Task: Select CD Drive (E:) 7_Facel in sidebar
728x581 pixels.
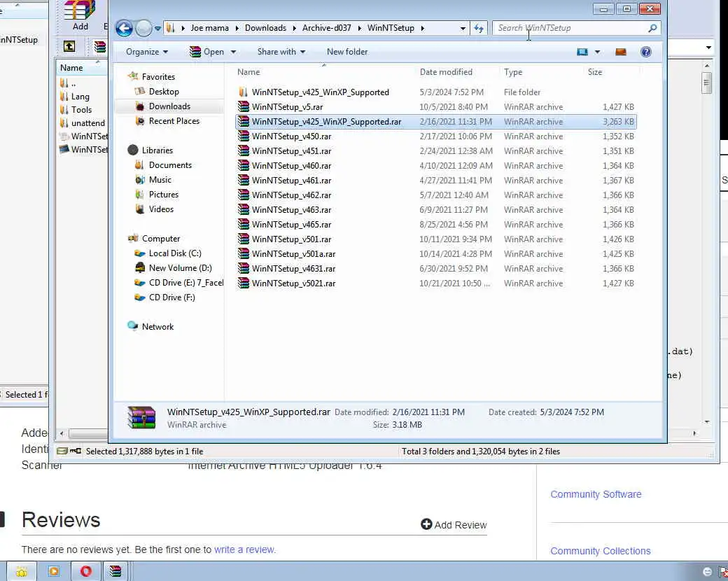Action: (x=185, y=282)
